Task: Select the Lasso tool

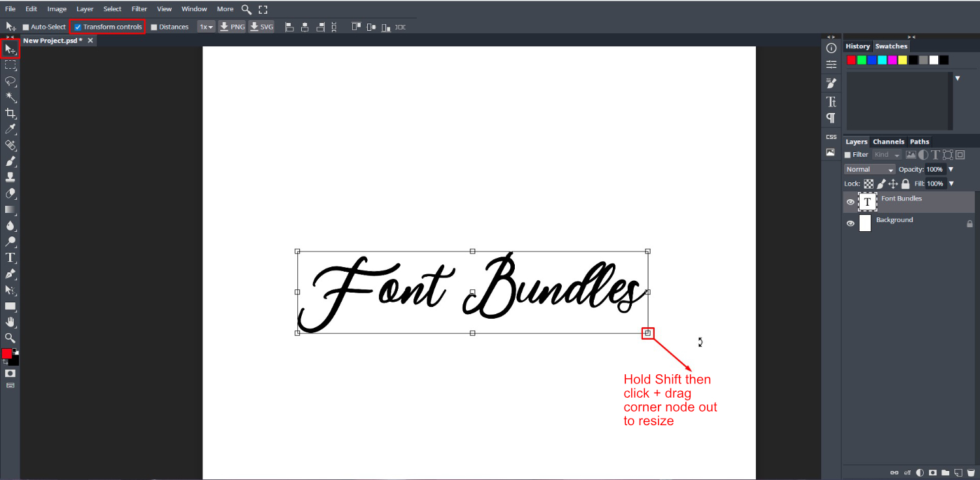Action: (10, 81)
